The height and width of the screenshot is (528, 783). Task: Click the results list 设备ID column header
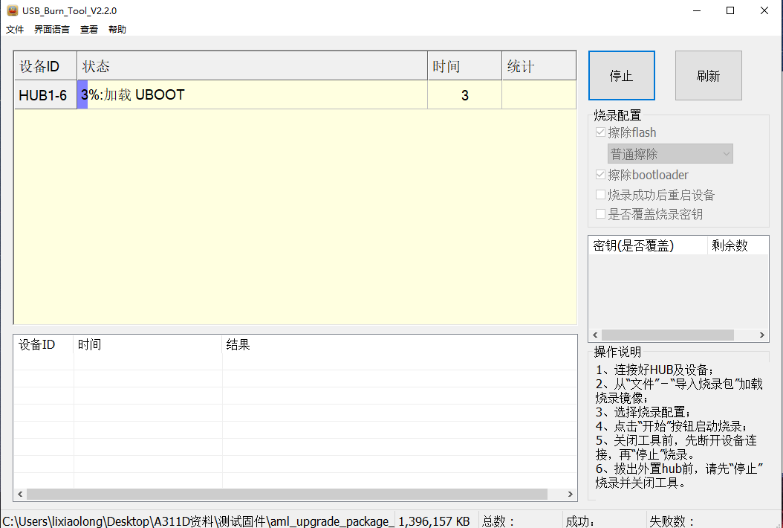pos(44,345)
